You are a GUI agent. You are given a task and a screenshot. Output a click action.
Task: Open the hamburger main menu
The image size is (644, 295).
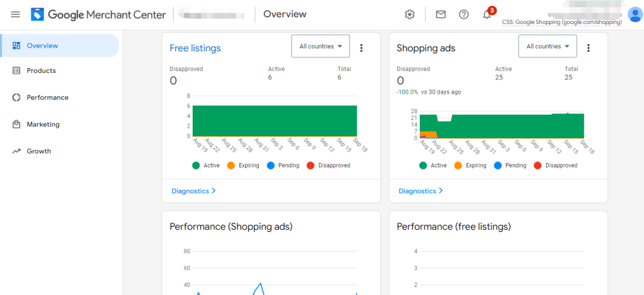coord(16,14)
